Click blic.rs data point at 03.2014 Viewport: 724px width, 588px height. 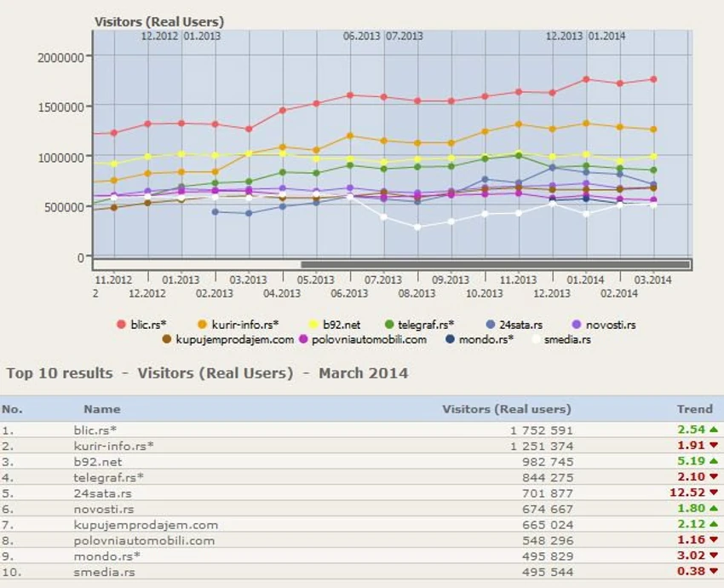653,79
